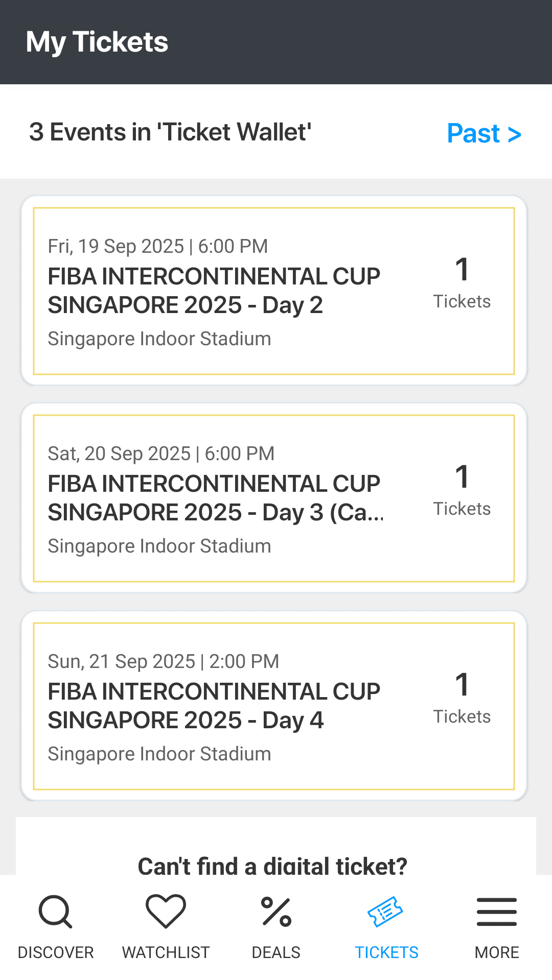Tap the Sat, 20 Sep 2025 date
This screenshot has height=980, width=552.
(161, 453)
